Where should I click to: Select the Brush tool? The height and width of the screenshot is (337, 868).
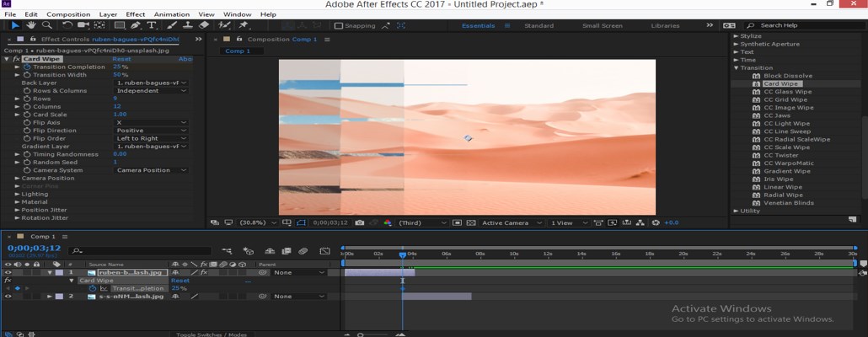(172, 25)
